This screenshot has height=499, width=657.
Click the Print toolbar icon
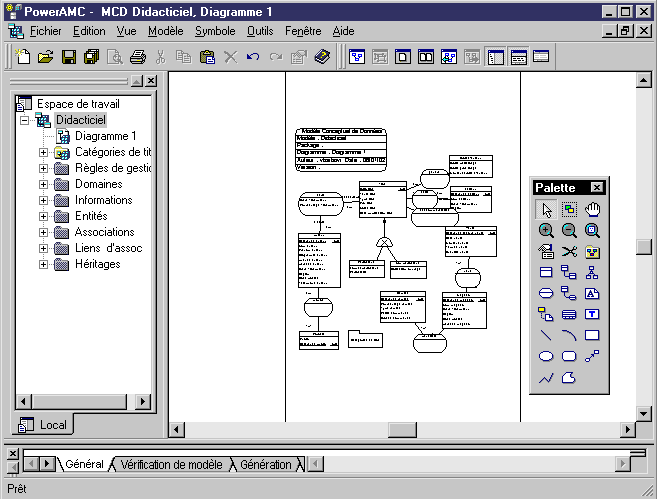(x=138, y=57)
